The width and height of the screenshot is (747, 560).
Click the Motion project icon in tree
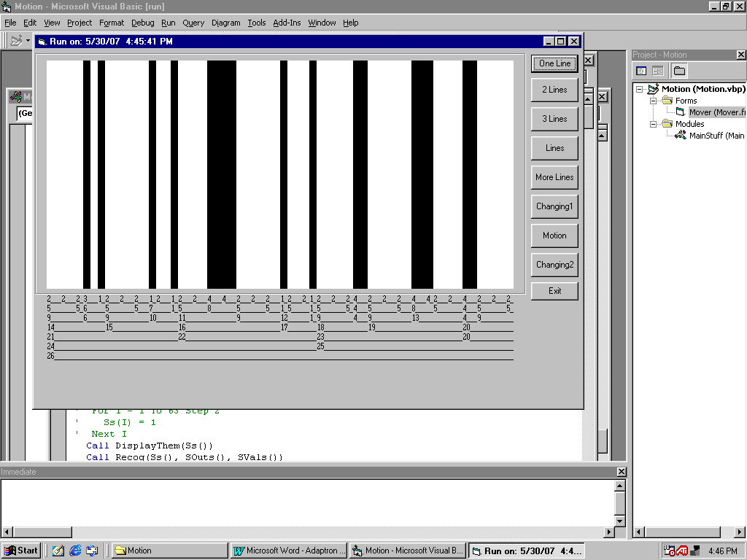(653, 89)
